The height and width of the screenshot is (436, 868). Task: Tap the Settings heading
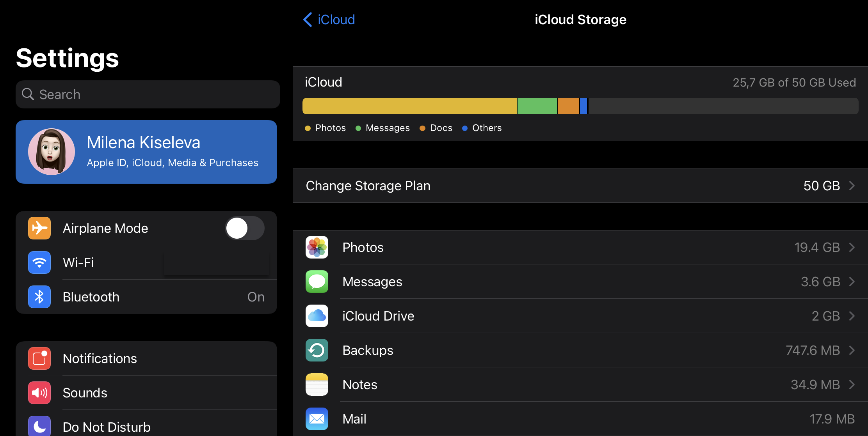coord(68,58)
